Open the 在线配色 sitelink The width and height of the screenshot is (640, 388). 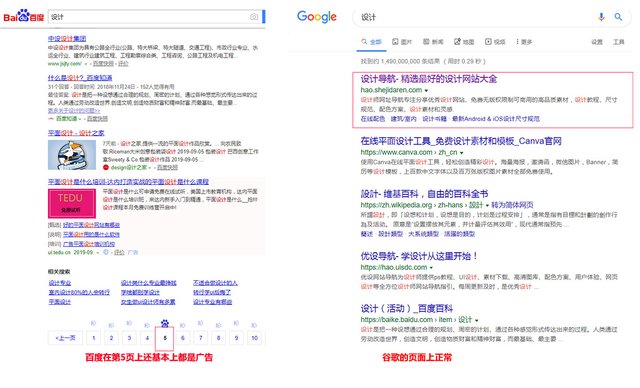pyautogui.click(x=373, y=119)
